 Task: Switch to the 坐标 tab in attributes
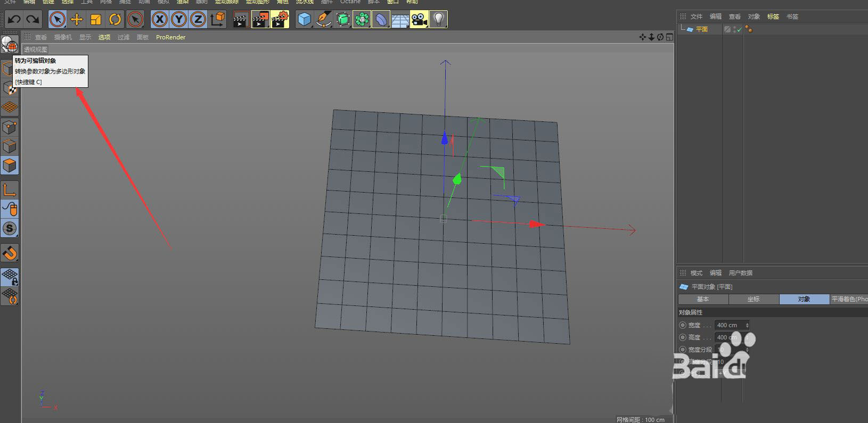point(754,299)
